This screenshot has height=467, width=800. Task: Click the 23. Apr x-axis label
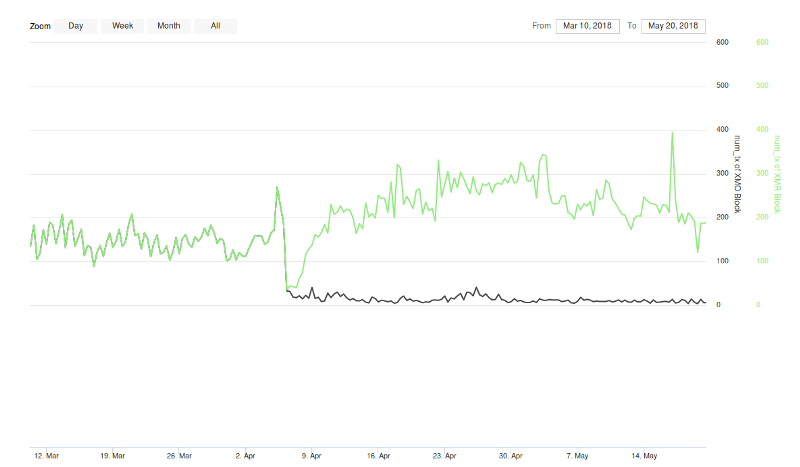coord(444,456)
